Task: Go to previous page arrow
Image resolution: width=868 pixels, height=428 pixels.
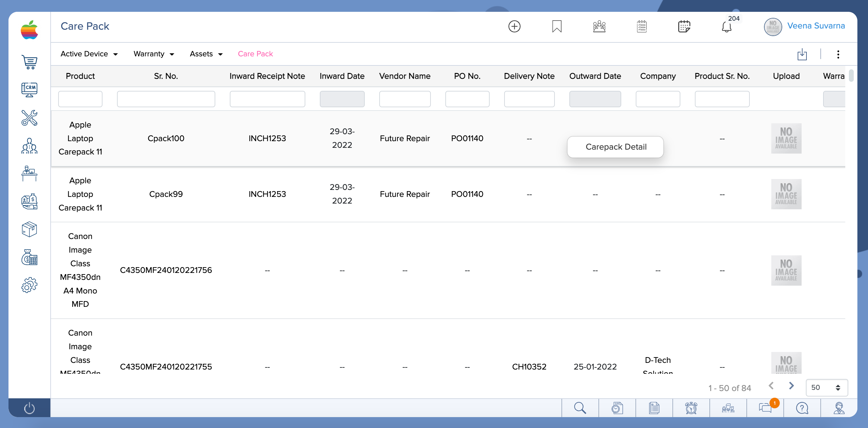Action: (771, 386)
